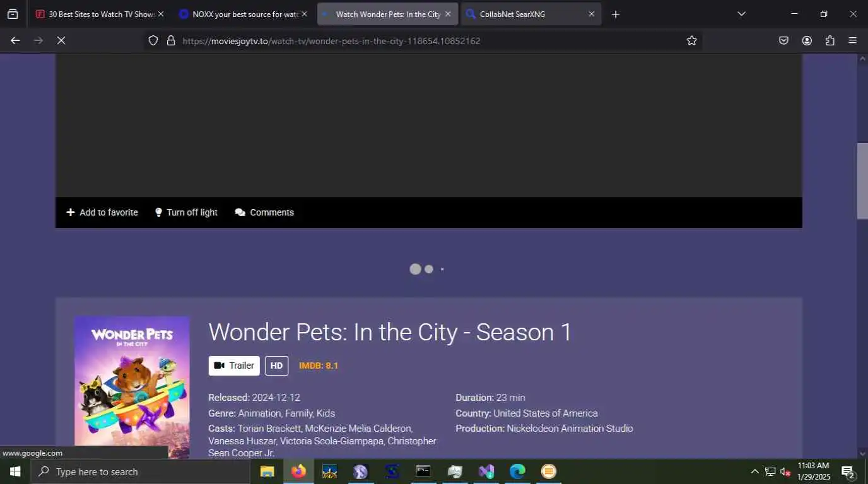
Task: Open the Firefox application menu
Action: pyautogui.click(x=853, y=40)
